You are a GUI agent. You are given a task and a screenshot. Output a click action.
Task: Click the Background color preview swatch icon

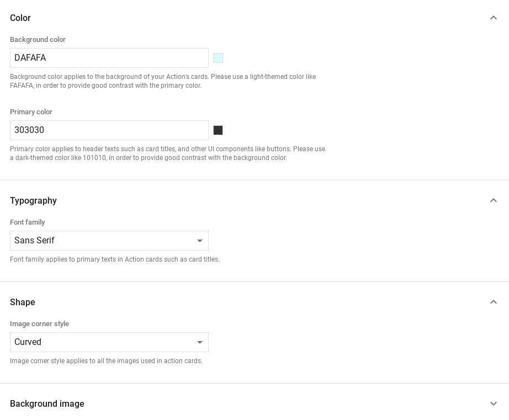coord(218,58)
